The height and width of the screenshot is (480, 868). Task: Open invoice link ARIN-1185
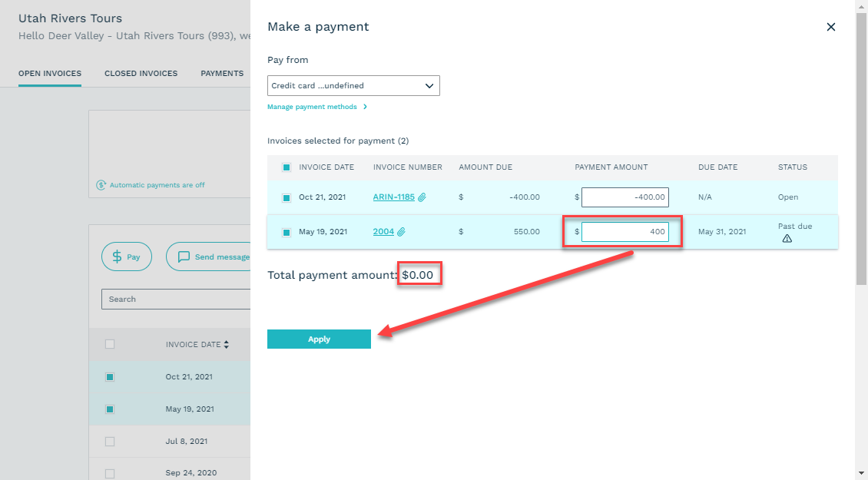(x=393, y=197)
